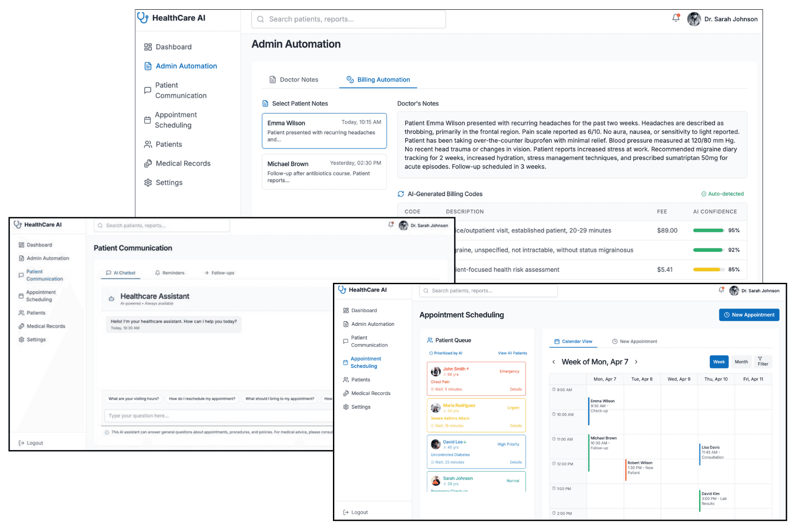Open the Reminders tab in Patient Communication
Screen dimensions: 798x532
pos(170,273)
